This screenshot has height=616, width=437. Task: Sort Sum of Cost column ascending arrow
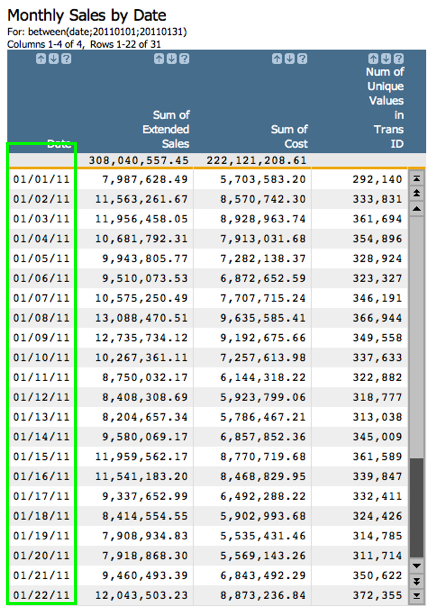[x=277, y=59]
